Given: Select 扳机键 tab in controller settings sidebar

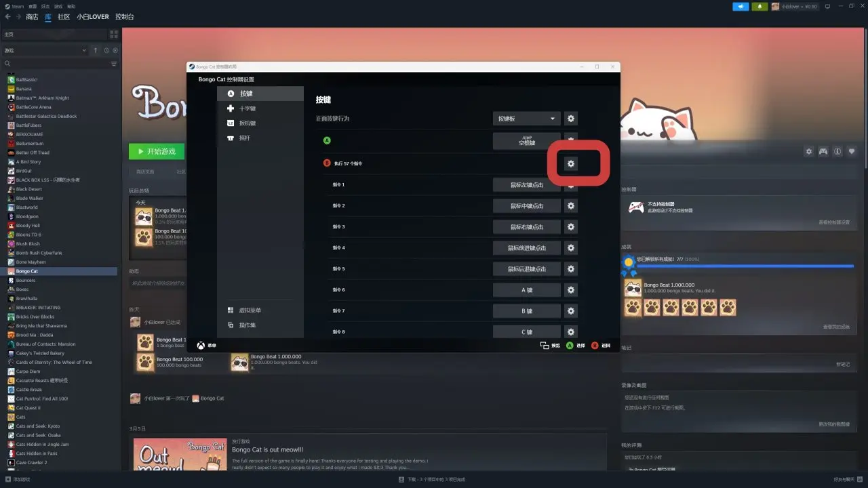Looking at the screenshot, I should coord(260,123).
